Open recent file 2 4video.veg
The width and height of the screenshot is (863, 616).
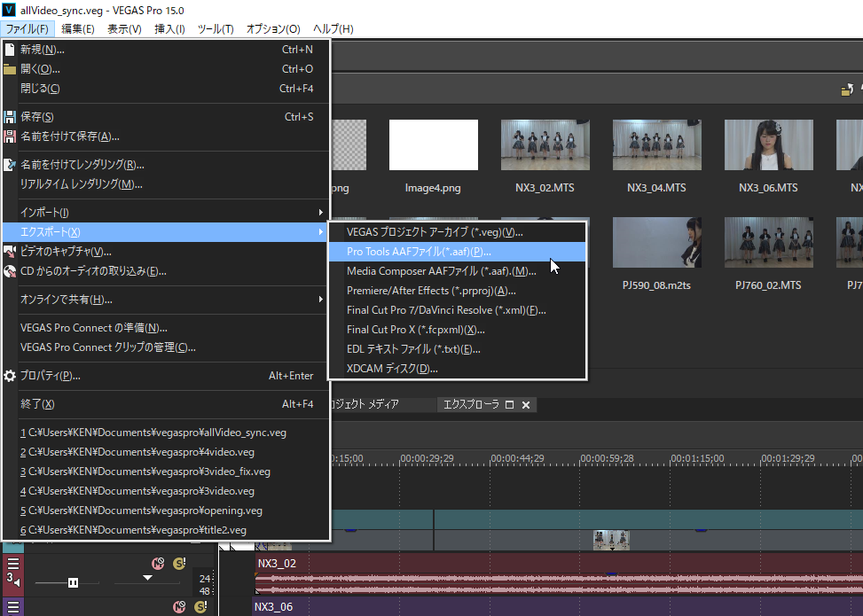[x=166, y=452]
